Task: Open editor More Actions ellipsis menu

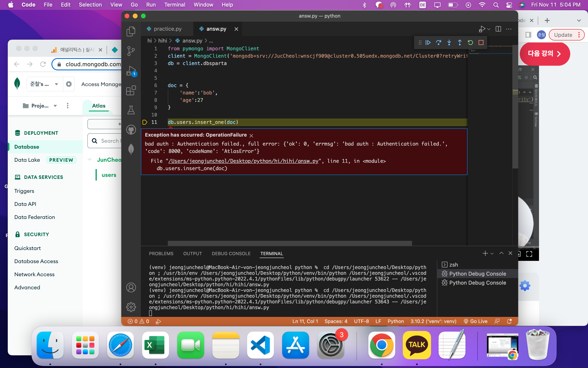Action: tap(509, 29)
